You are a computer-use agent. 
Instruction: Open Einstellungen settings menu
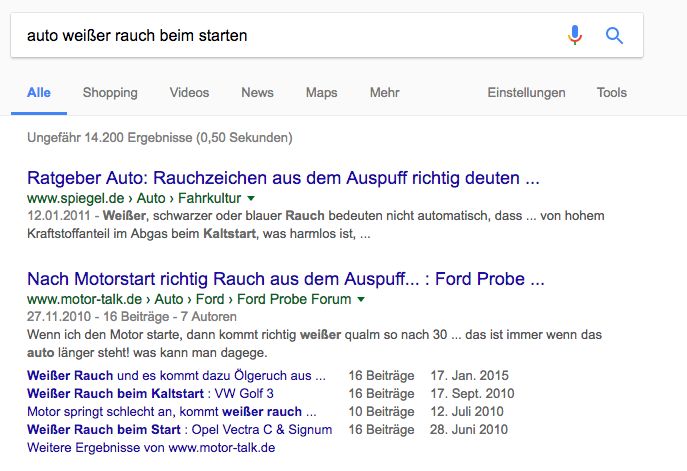pos(526,93)
